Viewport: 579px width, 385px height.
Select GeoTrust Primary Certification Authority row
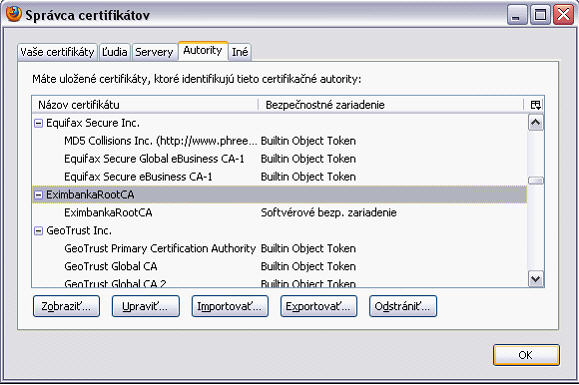(280, 248)
